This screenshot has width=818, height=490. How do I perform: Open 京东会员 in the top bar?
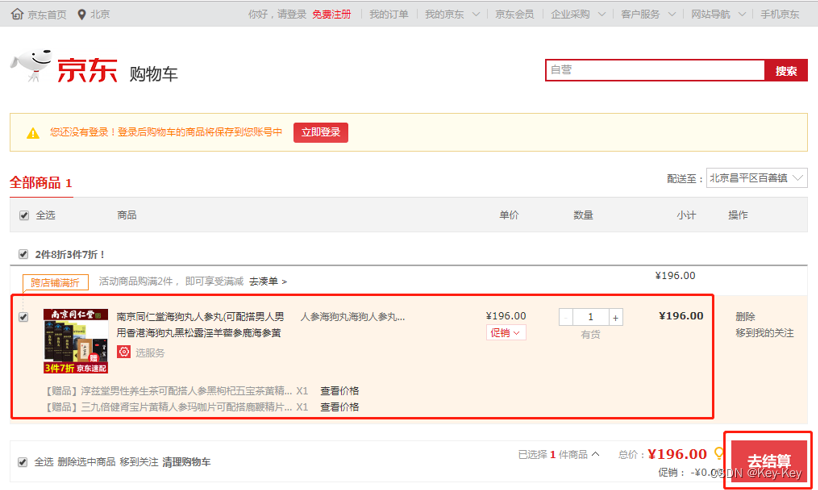(x=514, y=15)
